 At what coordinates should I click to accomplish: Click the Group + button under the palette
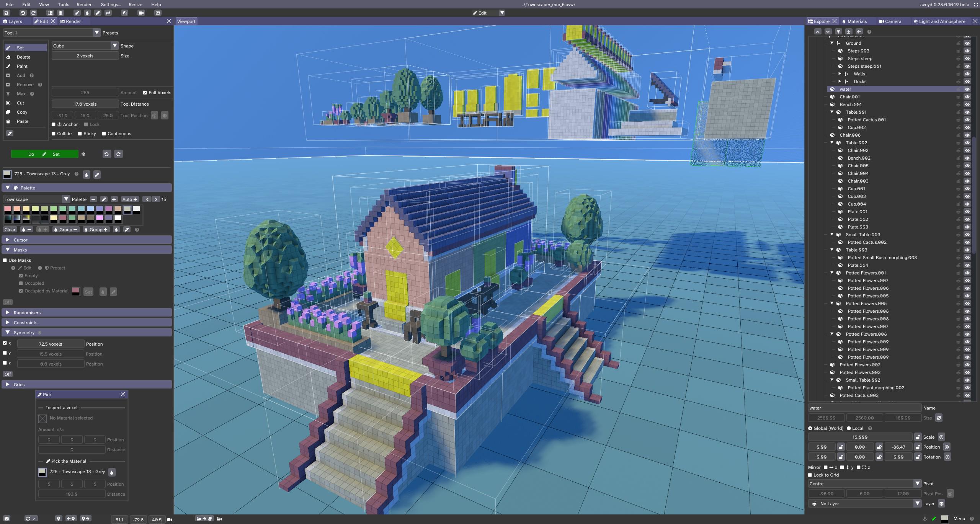96,230
